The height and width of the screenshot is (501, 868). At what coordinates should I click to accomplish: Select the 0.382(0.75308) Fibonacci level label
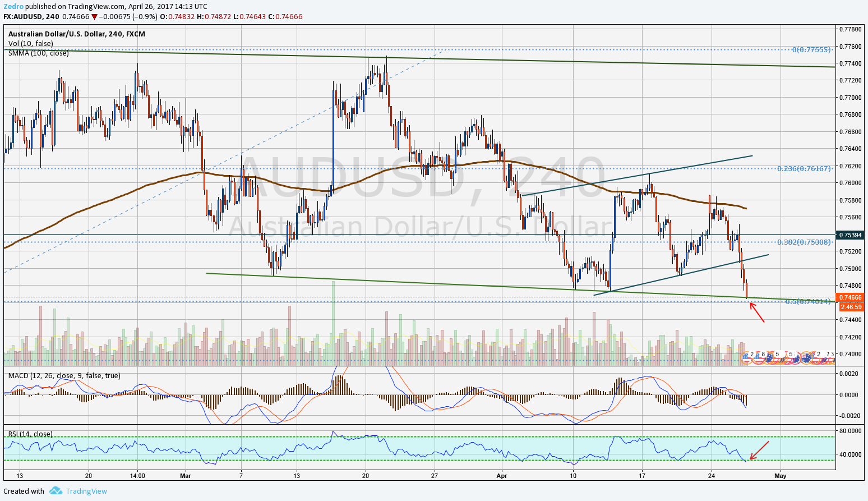pos(804,242)
